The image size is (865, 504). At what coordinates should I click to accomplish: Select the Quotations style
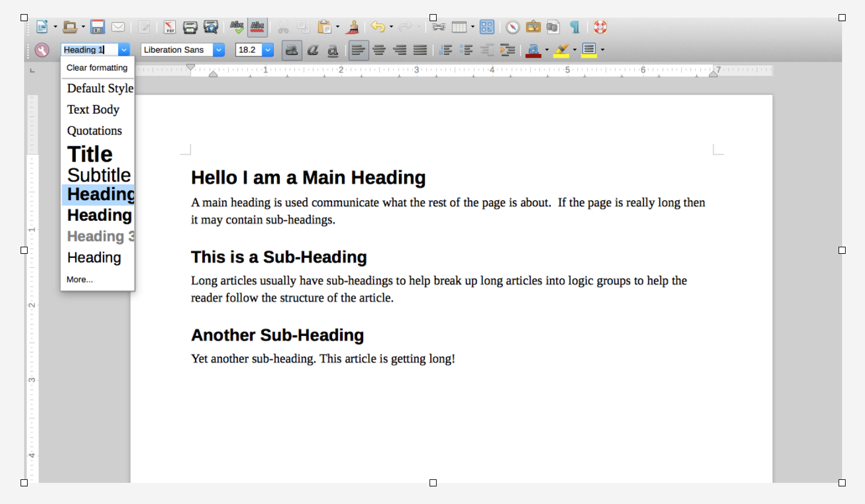pyautogui.click(x=98, y=130)
